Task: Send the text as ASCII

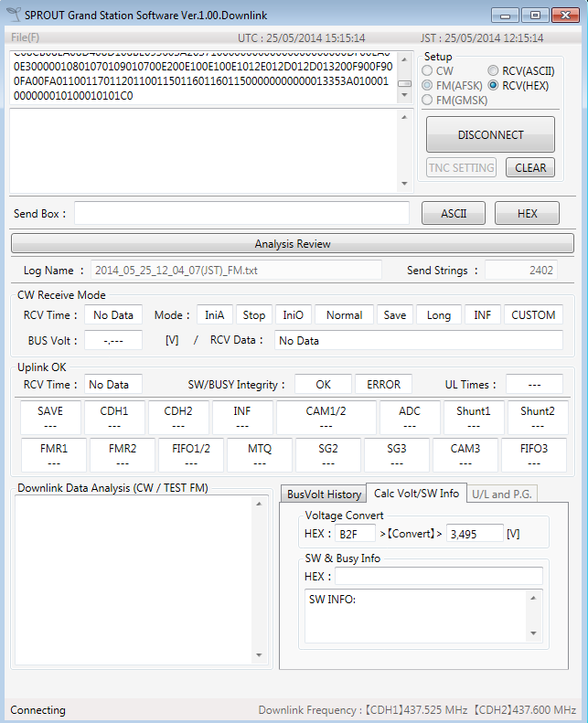Action: coord(454,213)
